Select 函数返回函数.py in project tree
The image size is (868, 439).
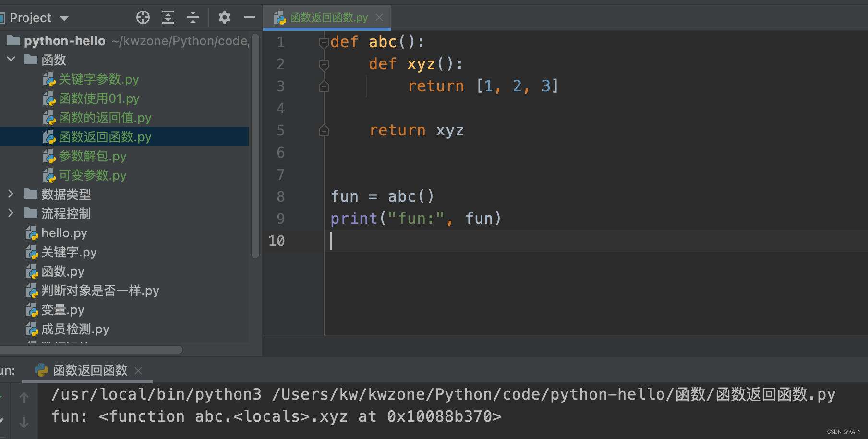(x=105, y=137)
